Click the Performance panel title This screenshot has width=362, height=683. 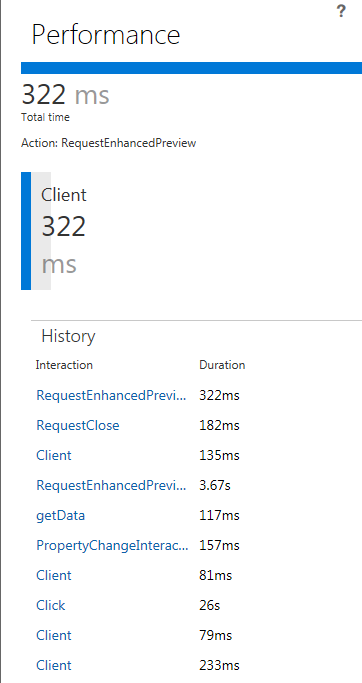click(106, 35)
